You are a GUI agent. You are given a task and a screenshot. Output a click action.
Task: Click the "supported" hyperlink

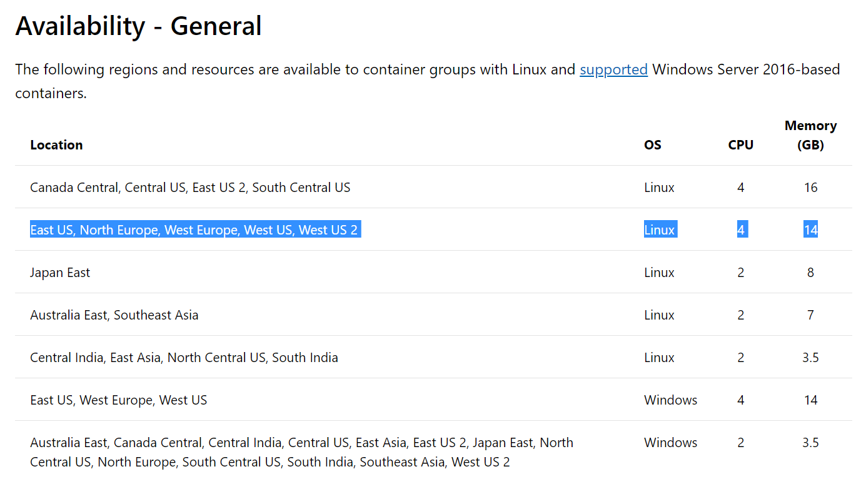tap(613, 69)
